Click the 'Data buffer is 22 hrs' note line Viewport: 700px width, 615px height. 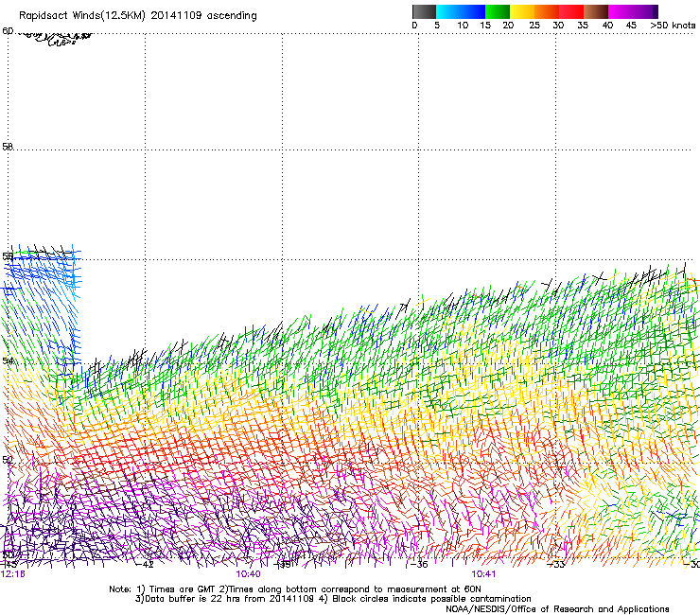point(333,599)
